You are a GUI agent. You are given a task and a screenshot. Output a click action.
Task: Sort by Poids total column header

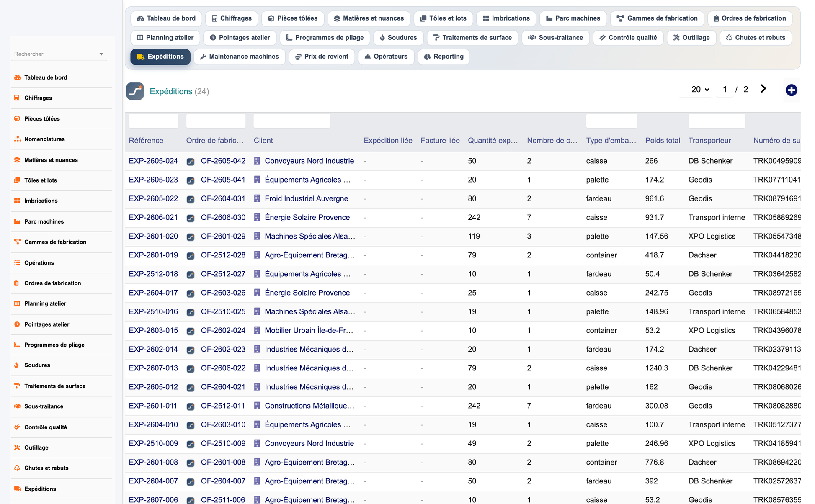[663, 141]
